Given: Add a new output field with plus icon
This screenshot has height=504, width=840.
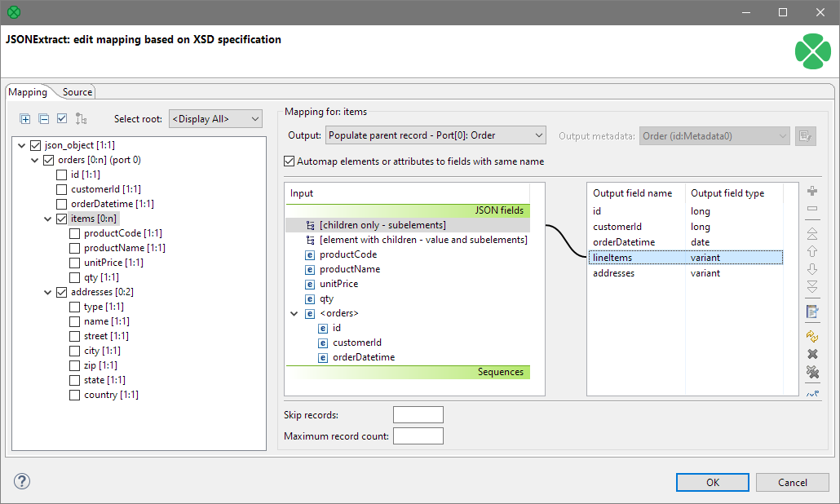Looking at the screenshot, I should tap(812, 191).
